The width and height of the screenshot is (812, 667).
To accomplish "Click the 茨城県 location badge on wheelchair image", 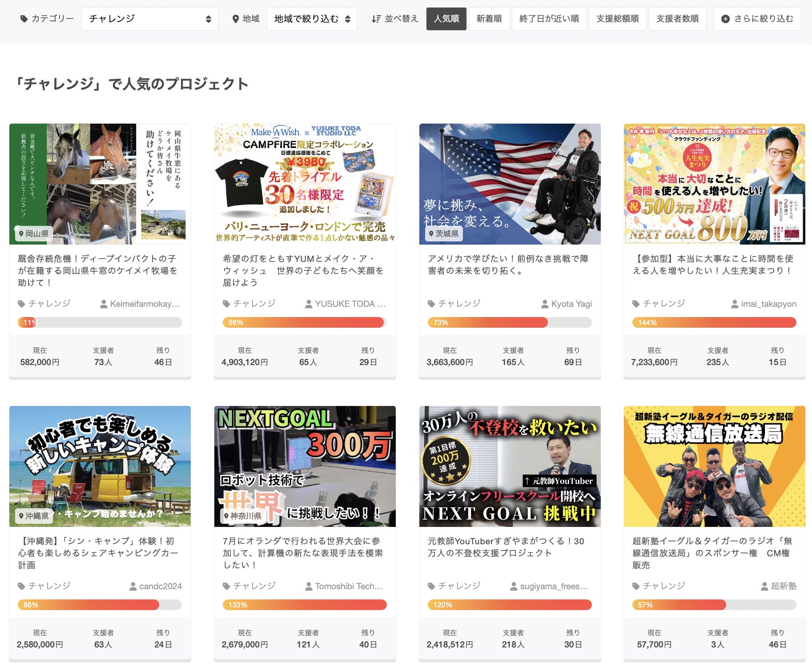I will point(443,233).
